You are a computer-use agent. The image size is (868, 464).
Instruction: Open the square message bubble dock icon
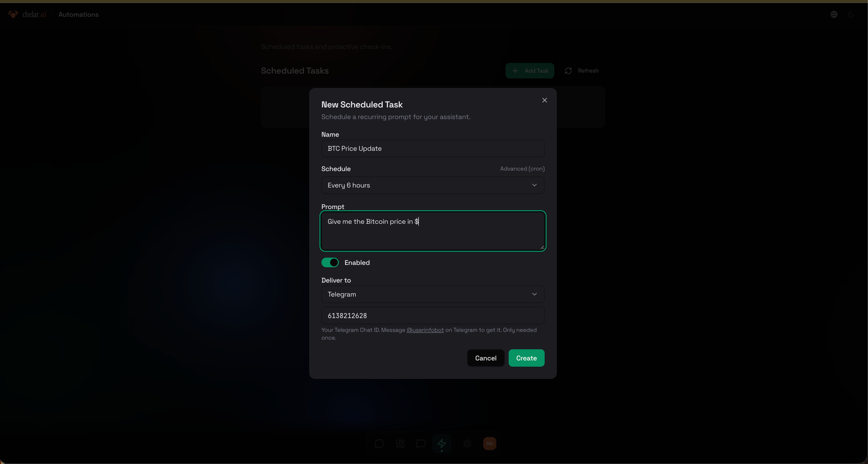(x=421, y=444)
